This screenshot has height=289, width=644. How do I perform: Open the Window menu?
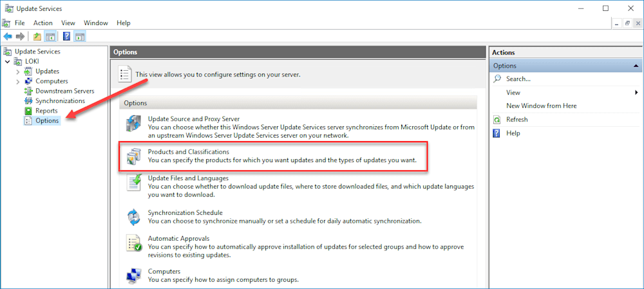(96, 23)
